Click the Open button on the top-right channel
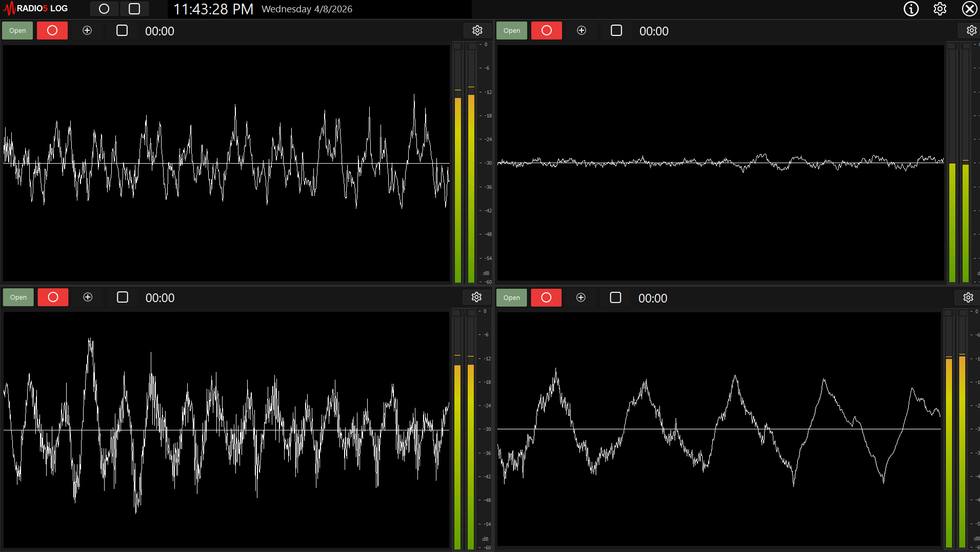980x552 pixels. click(x=511, y=31)
